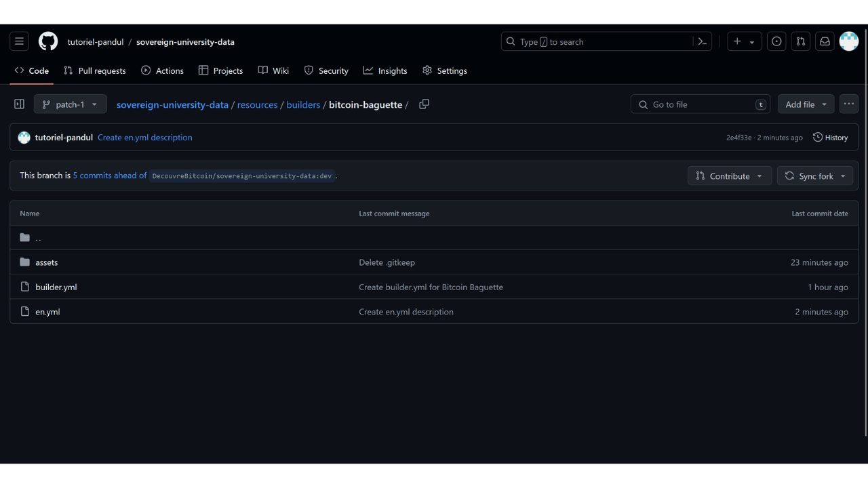
Task: Open the hamburger navigation menu
Action: 19,41
